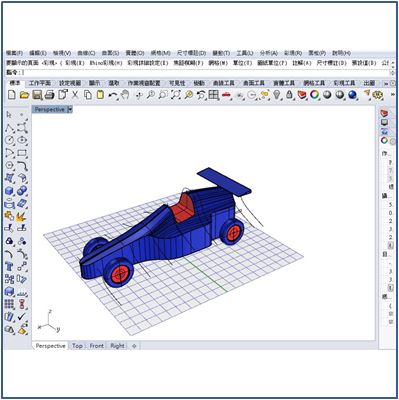Click the Print icon

50,95
